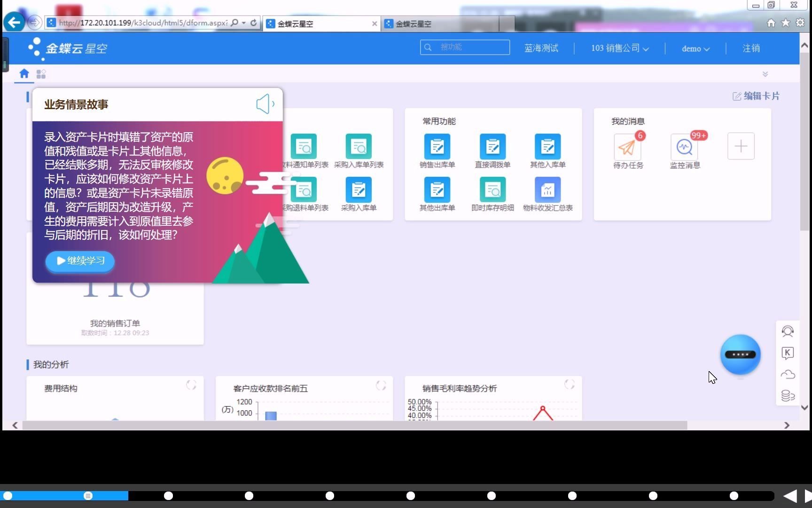Toggle the 蓝海测试 menu item
Viewport: 812px width, 508px height.
[x=541, y=48]
